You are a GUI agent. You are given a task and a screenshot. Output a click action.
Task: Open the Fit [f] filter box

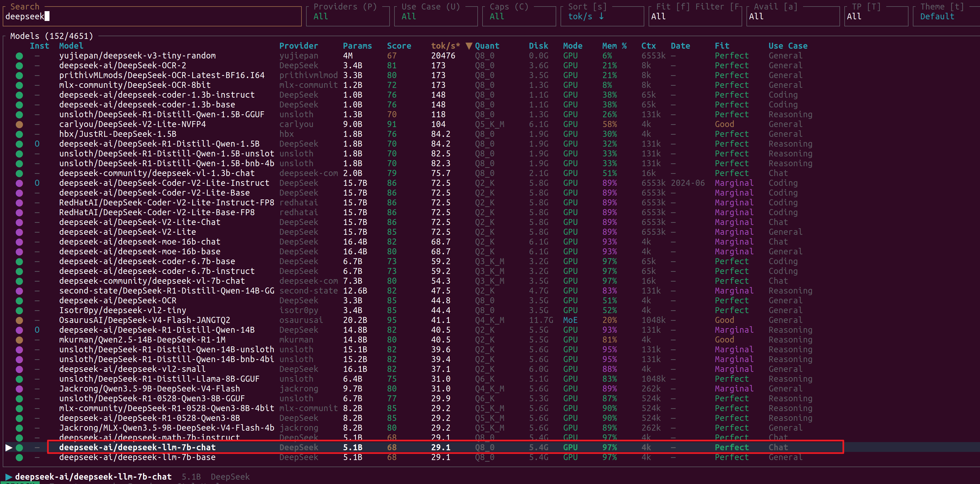pos(695,16)
